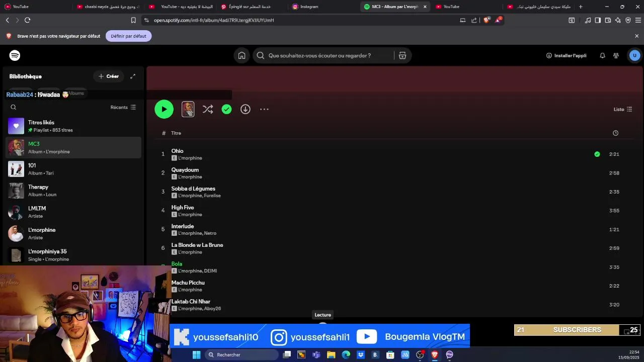644x362 pixels.
Task: Play the MC3 album
Action: tap(164, 109)
